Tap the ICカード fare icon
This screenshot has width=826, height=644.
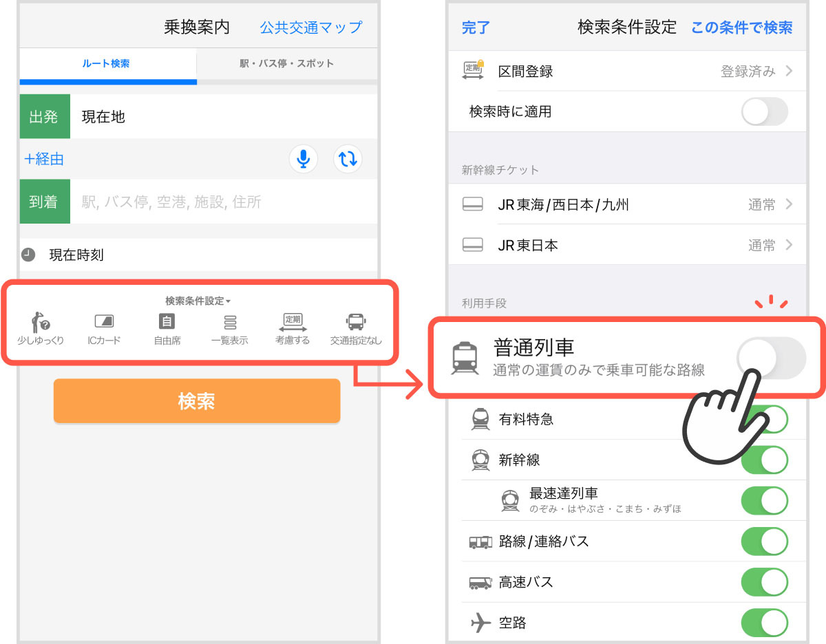point(104,328)
